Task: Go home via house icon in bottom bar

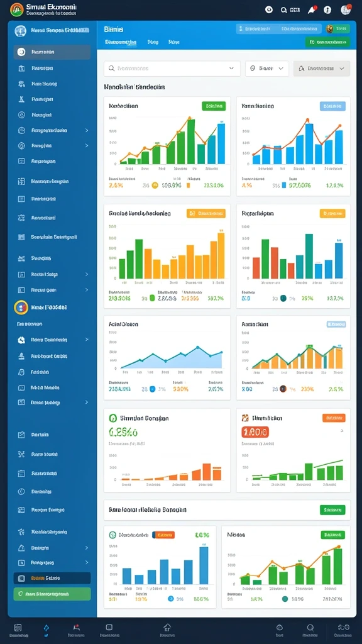Action: (167, 627)
